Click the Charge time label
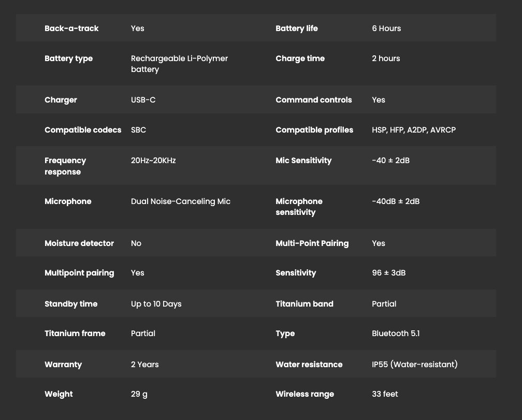522x420 pixels. pos(300,59)
